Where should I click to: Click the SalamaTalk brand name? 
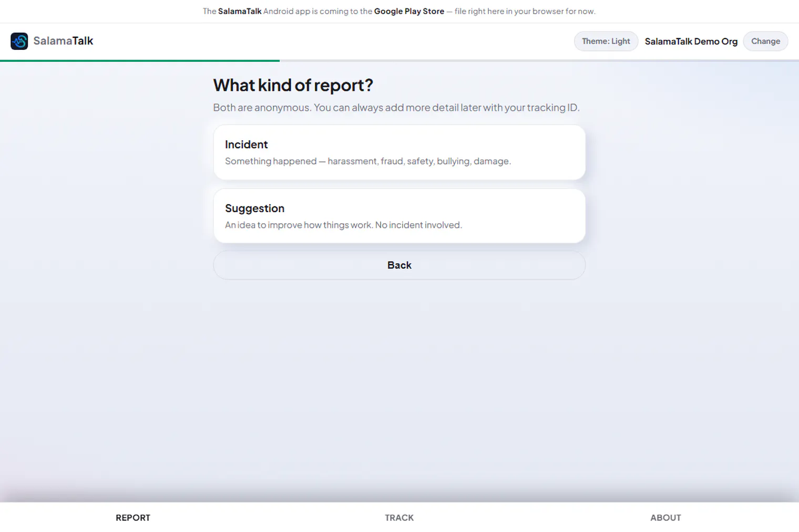[x=63, y=41]
